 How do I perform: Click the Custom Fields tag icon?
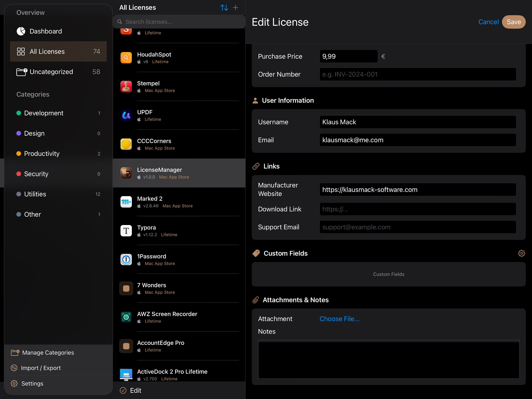tap(256, 253)
